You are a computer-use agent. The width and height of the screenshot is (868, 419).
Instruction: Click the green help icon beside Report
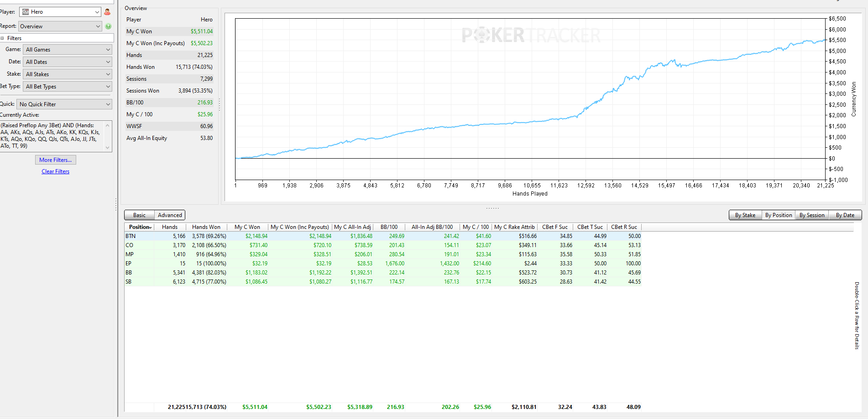[108, 26]
